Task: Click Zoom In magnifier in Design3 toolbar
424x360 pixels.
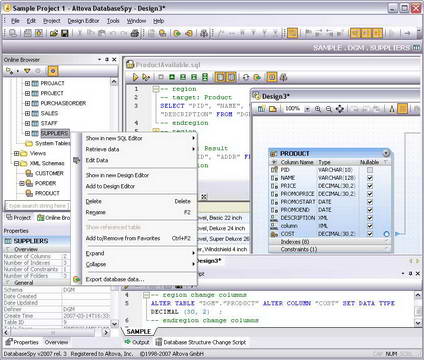Action: point(318,109)
